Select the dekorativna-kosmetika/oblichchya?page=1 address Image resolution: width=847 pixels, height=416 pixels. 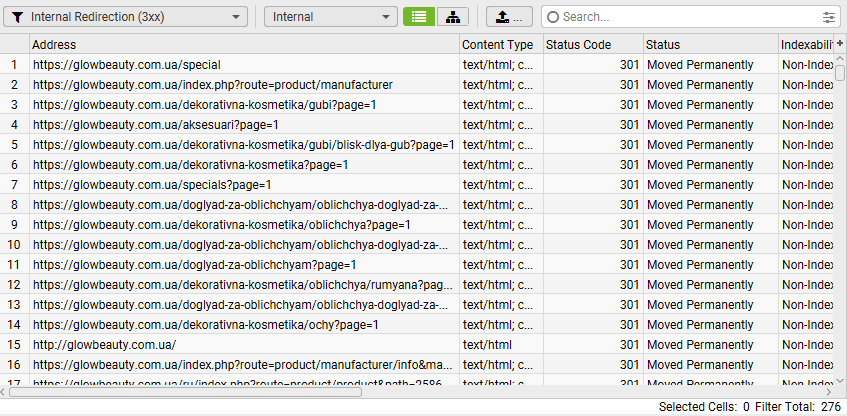[222, 225]
